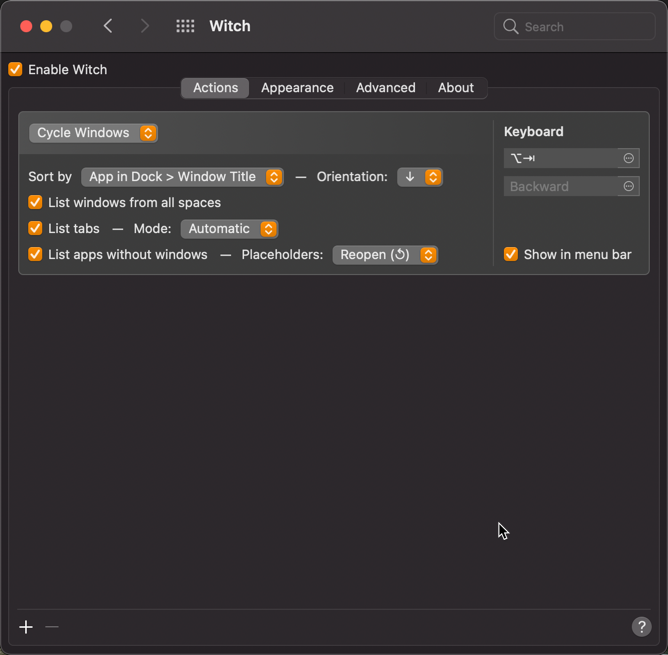Change the Orientation dropdown
The height and width of the screenshot is (655, 668).
point(420,177)
